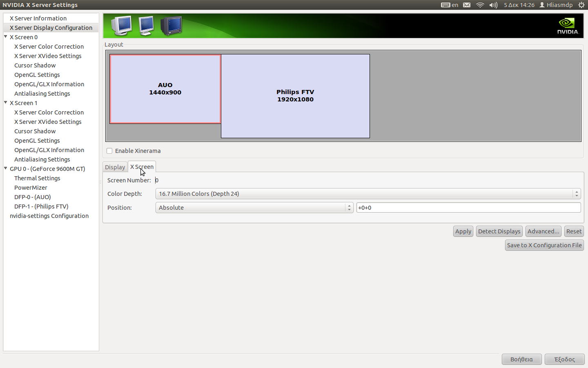This screenshot has width=588, height=368.
Task: Click Save to X Configuration File
Action: (x=544, y=245)
